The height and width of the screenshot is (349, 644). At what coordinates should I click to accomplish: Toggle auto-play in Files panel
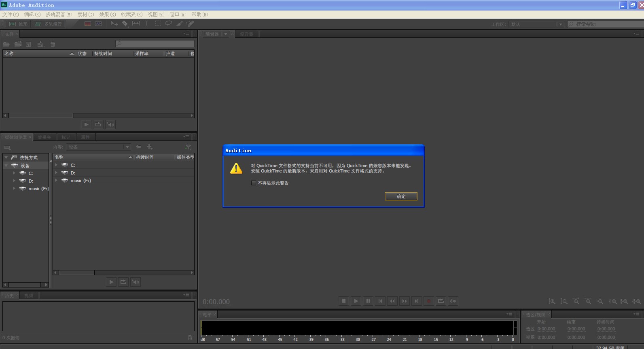[110, 124]
